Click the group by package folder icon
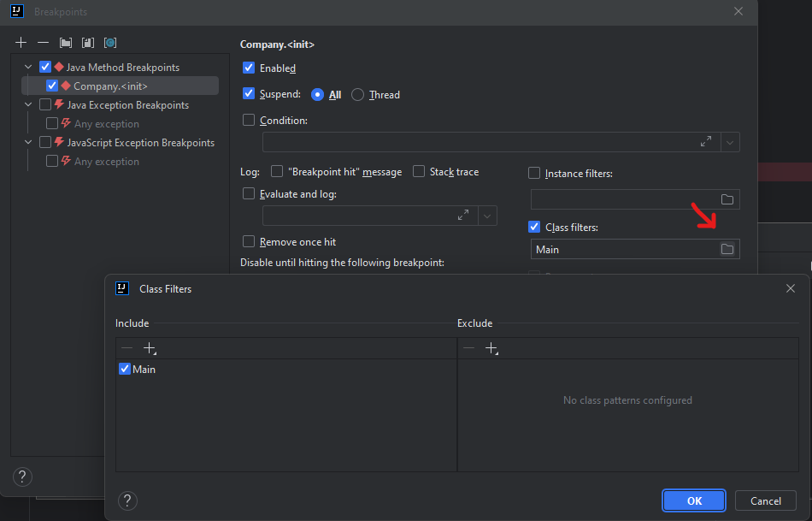 pyautogui.click(x=66, y=42)
